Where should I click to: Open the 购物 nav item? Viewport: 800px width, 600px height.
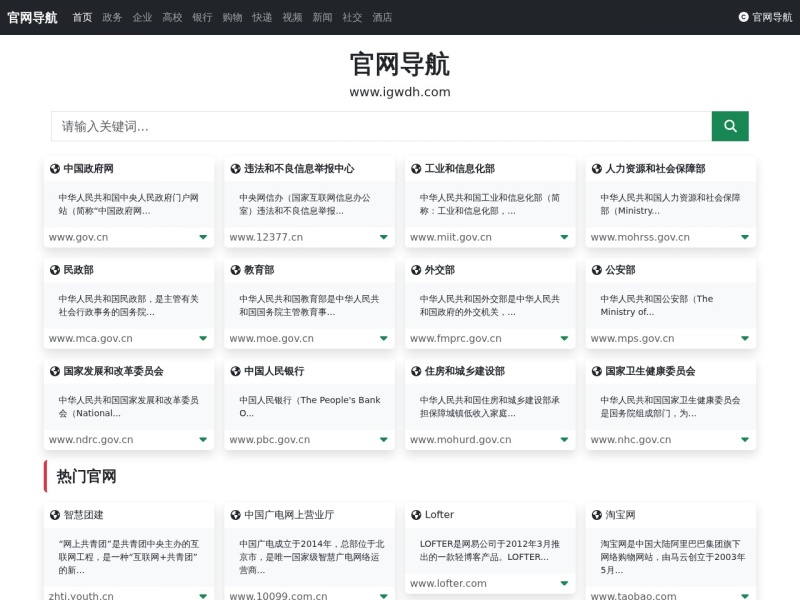pos(232,17)
